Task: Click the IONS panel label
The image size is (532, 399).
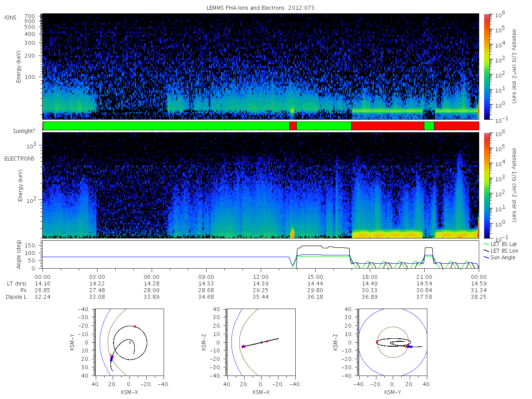Action: pos(11,18)
